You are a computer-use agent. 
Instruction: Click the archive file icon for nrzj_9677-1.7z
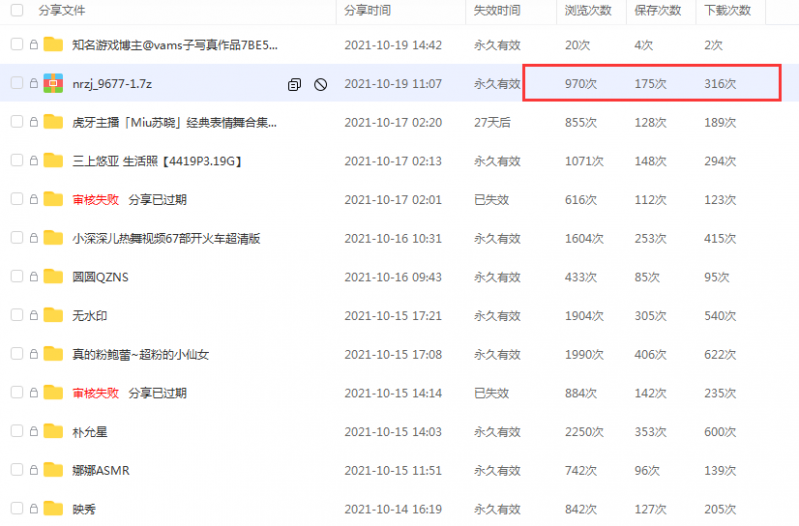tap(54, 84)
